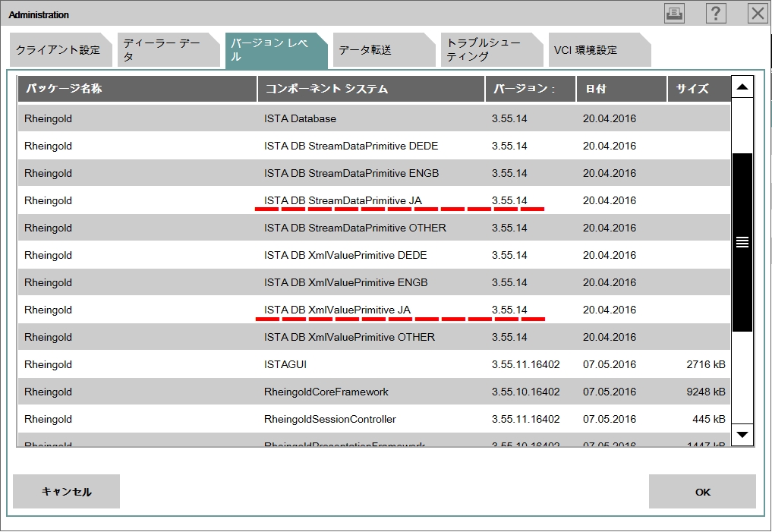
Task: Select the RheingoldSessionController row
Action: click(x=374, y=419)
